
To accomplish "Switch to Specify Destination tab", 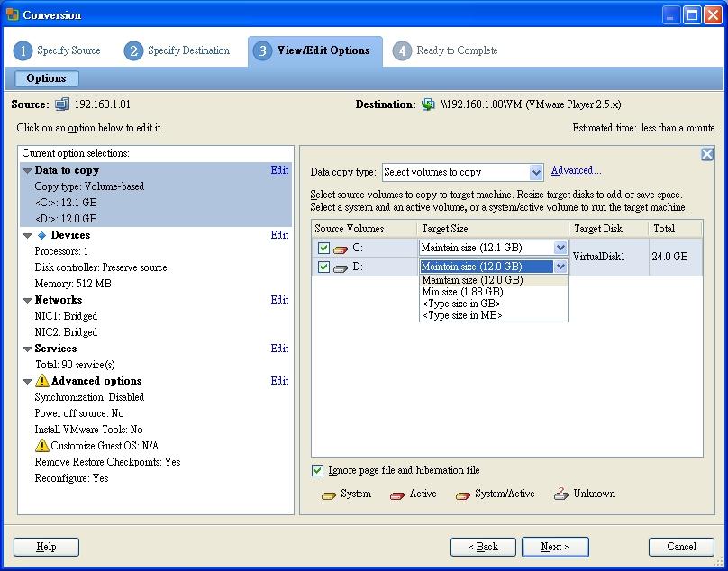I will (x=177, y=50).
